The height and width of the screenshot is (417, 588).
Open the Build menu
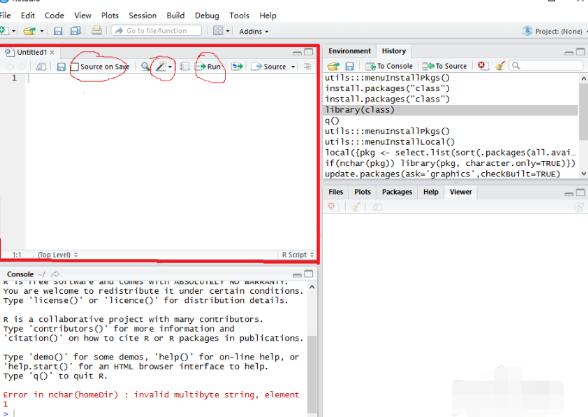(x=176, y=15)
